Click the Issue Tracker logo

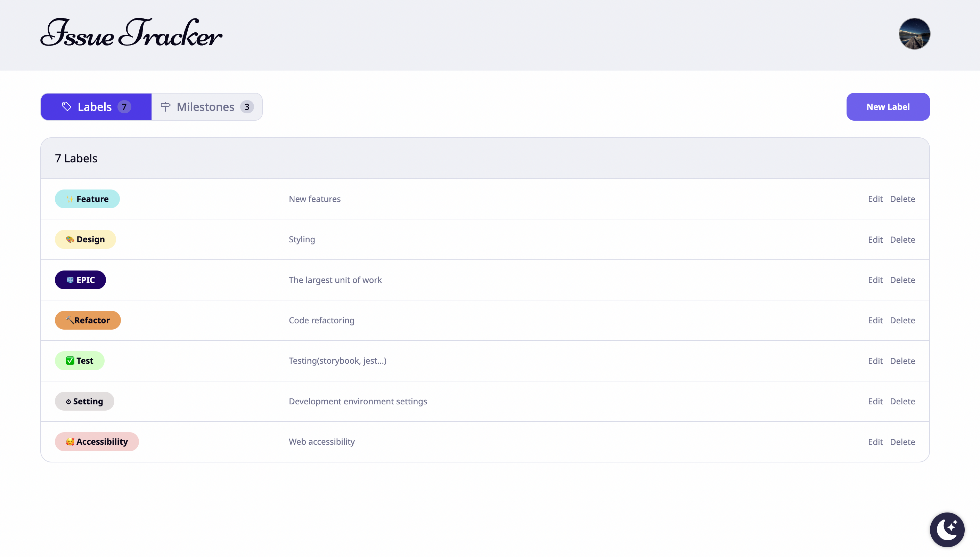click(x=131, y=34)
